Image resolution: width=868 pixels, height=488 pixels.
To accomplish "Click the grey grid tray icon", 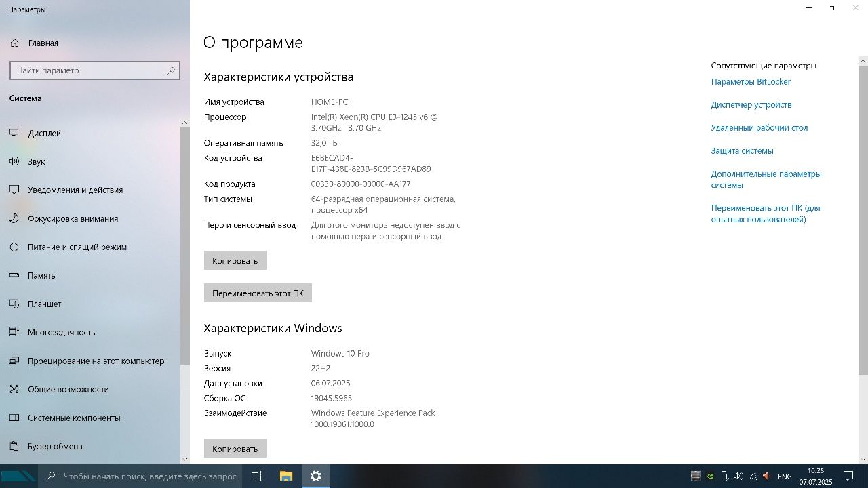I will point(695,476).
